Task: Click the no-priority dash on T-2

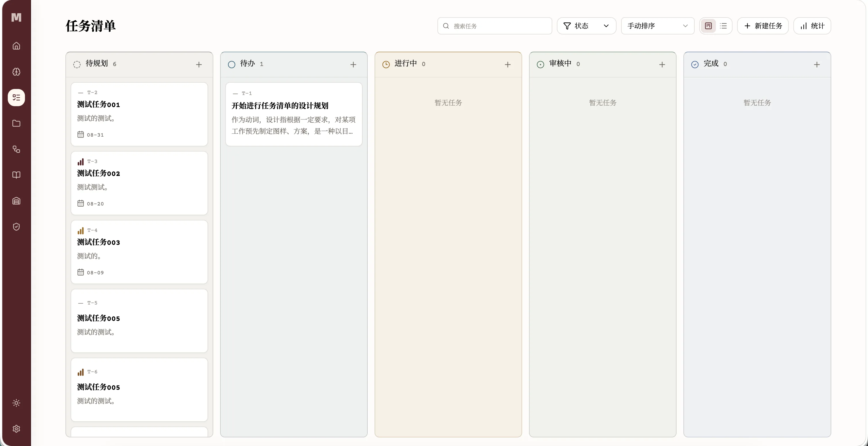Action: tap(81, 93)
